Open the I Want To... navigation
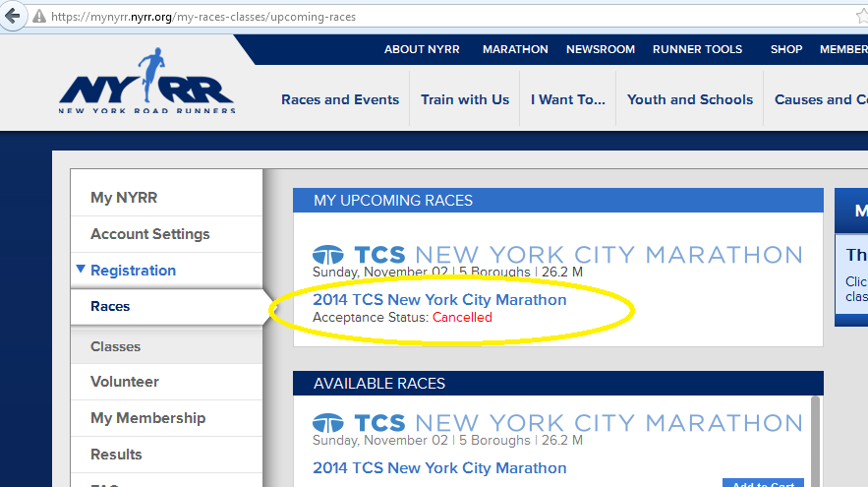868x487 pixels. pyautogui.click(x=568, y=99)
